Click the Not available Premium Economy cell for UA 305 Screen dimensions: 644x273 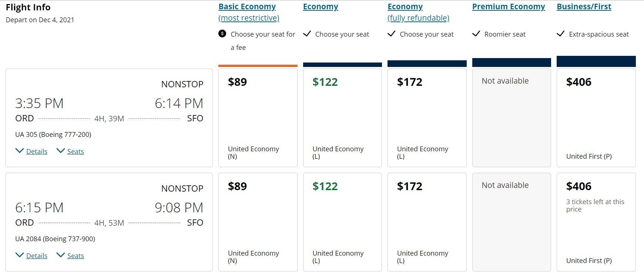click(x=511, y=118)
